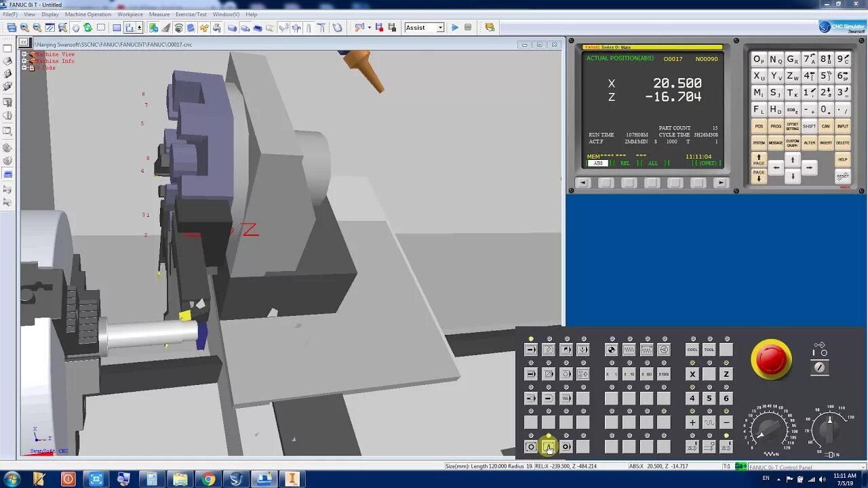Open the File(F) menu
The image size is (868, 488).
[x=9, y=14]
